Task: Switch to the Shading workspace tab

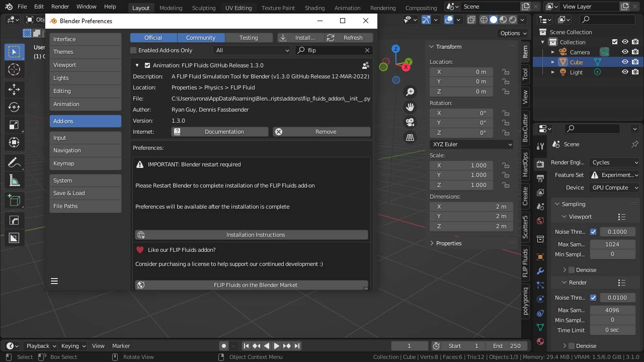Action: (314, 8)
